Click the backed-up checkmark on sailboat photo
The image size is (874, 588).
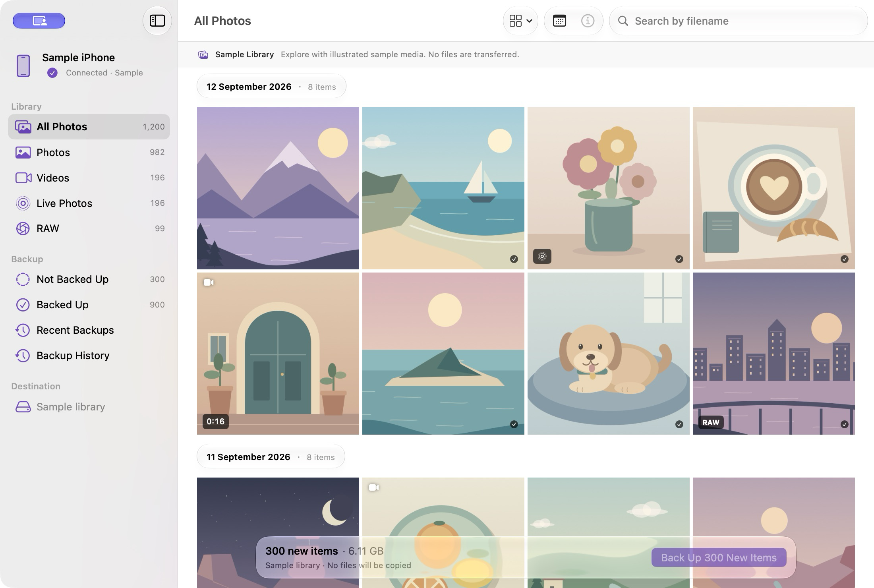(514, 259)
